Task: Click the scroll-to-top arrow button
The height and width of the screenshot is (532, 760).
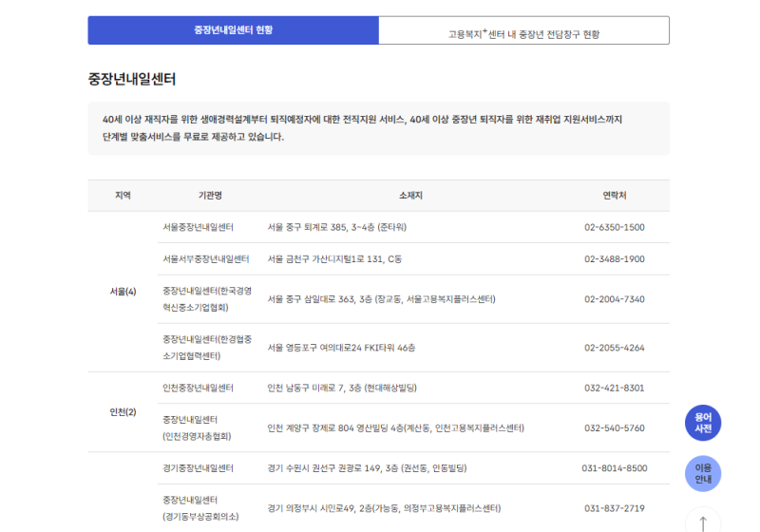Action: tap(703, 522)
